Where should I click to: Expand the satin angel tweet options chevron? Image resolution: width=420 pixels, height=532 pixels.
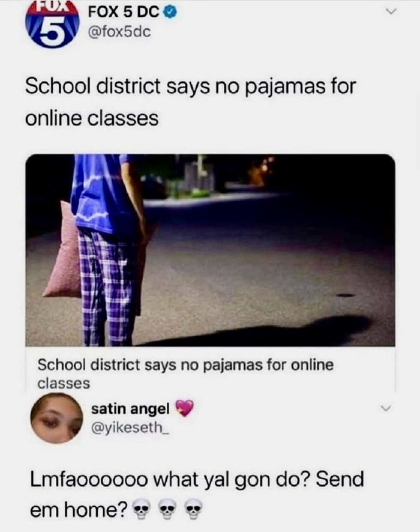(386, 408)
